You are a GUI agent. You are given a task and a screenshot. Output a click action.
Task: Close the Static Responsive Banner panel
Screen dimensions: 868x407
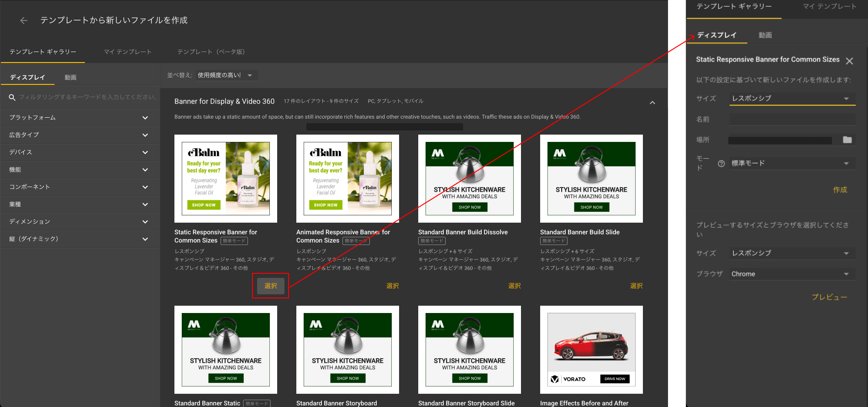[849, 61]
